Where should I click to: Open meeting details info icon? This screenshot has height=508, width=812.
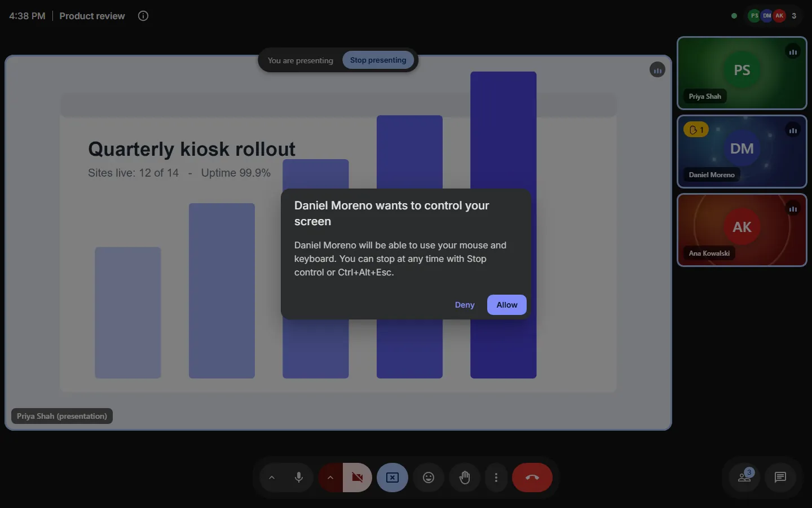(x=143, y=16)
